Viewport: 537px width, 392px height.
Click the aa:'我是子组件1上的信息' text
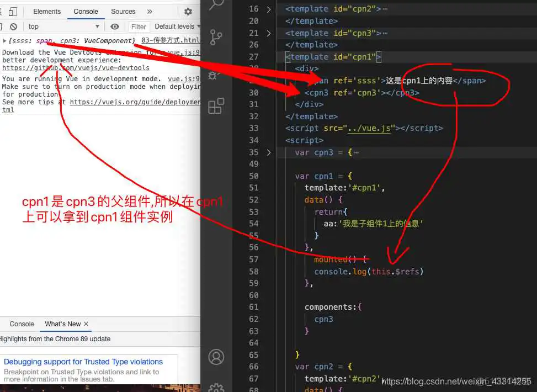tap(373, 224)
